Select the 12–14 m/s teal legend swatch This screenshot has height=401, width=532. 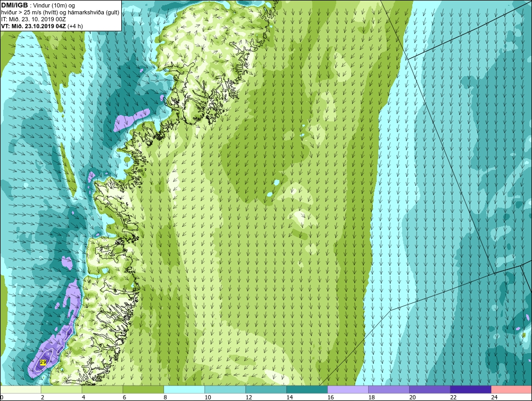click(266, 389)
